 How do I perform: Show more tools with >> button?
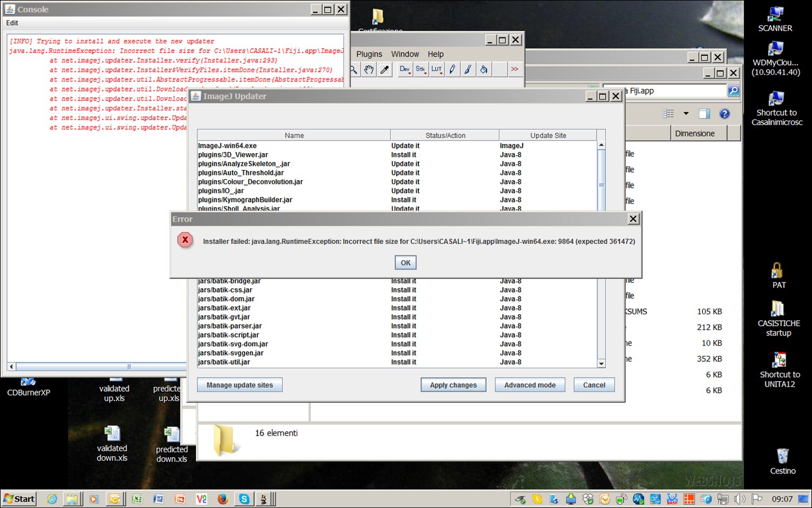515,69
